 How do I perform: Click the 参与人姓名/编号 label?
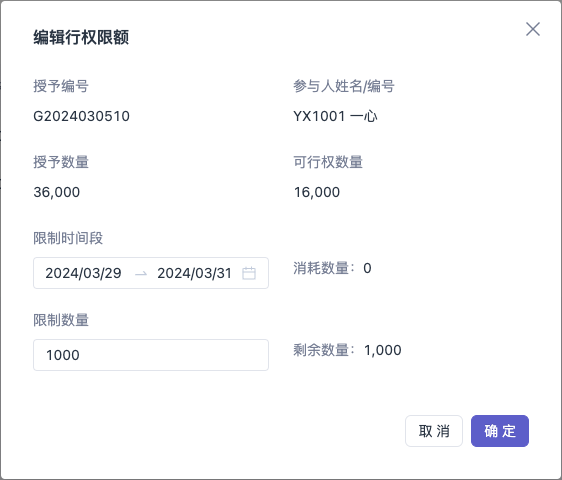coord(344,86)
